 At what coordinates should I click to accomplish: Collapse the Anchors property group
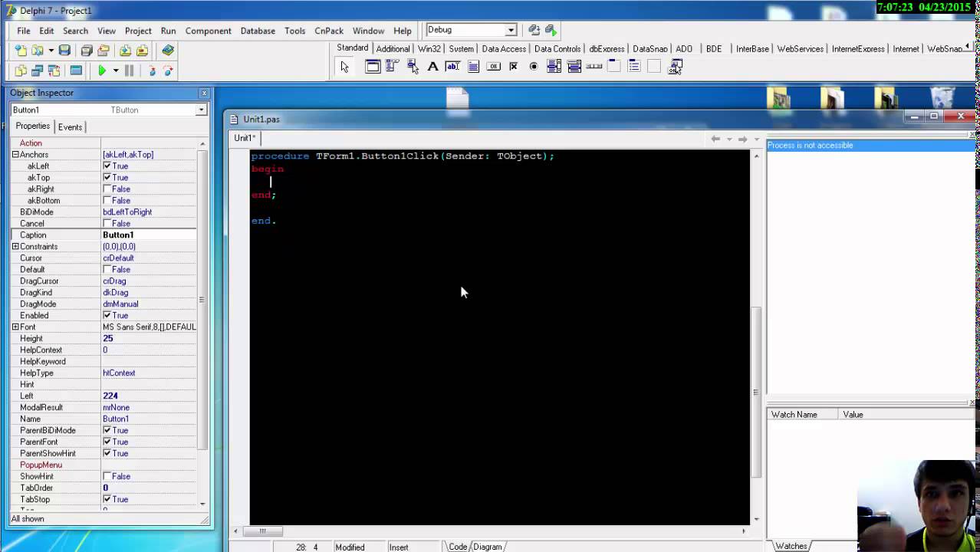[x=15, y=154]
